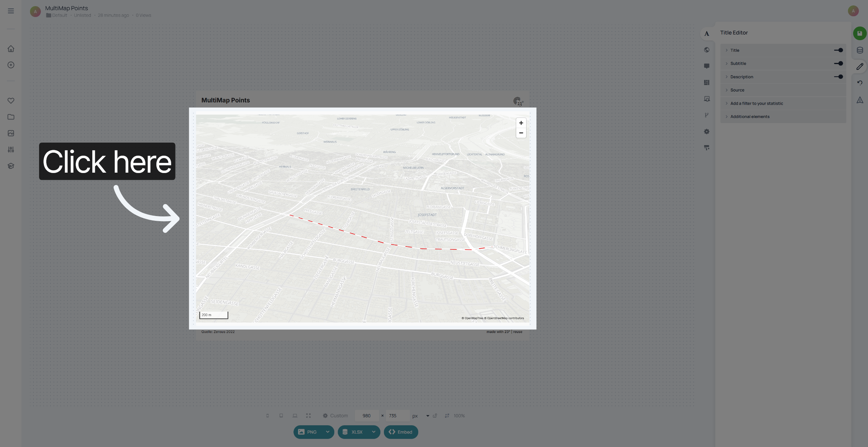Go to Home in left sidebar

click(x=11, y=49)
